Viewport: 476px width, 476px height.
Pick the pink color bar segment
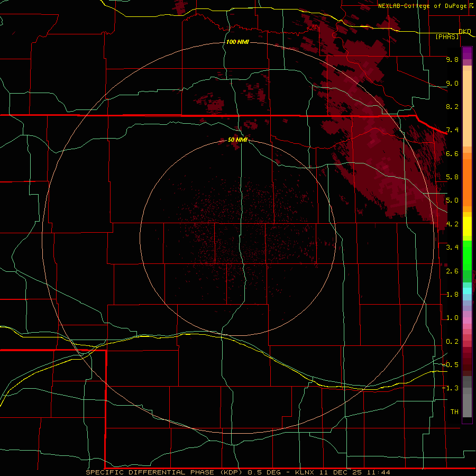467,321
